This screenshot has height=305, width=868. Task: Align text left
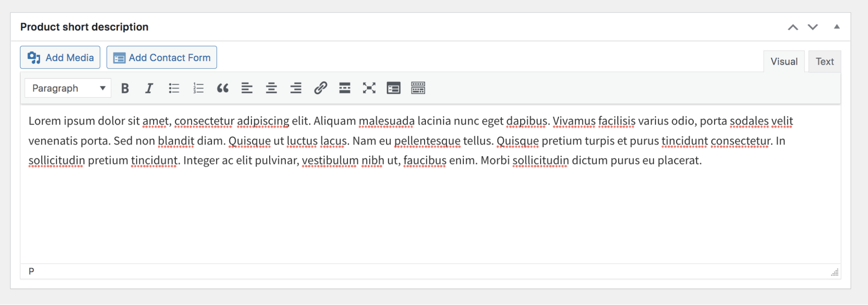click(247, 89)
